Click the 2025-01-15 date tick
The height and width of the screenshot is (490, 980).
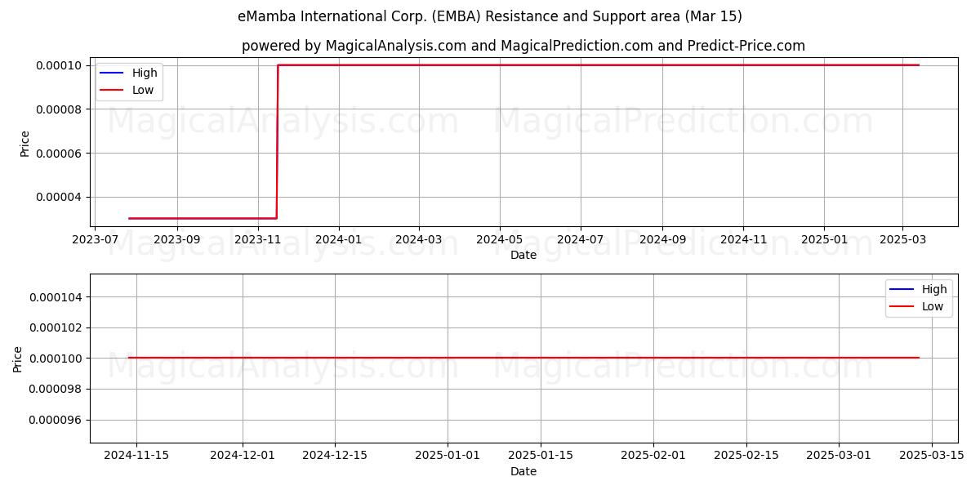click(540, 456)
